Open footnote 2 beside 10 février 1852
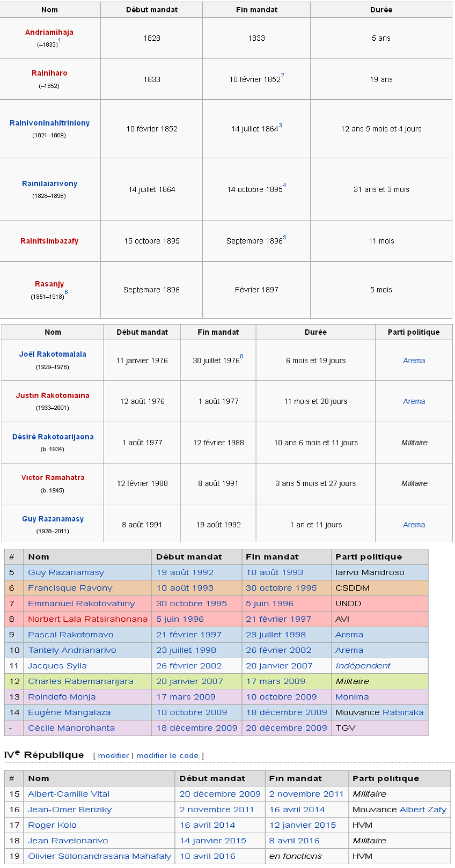Image resolution: width=455 pixels, height=868 pixels. (x=282, y=76)
